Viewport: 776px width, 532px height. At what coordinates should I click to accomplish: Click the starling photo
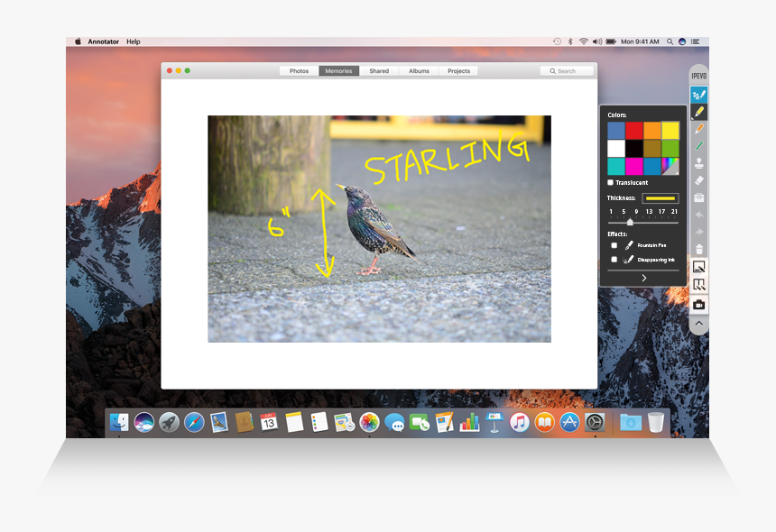point(379,229)
